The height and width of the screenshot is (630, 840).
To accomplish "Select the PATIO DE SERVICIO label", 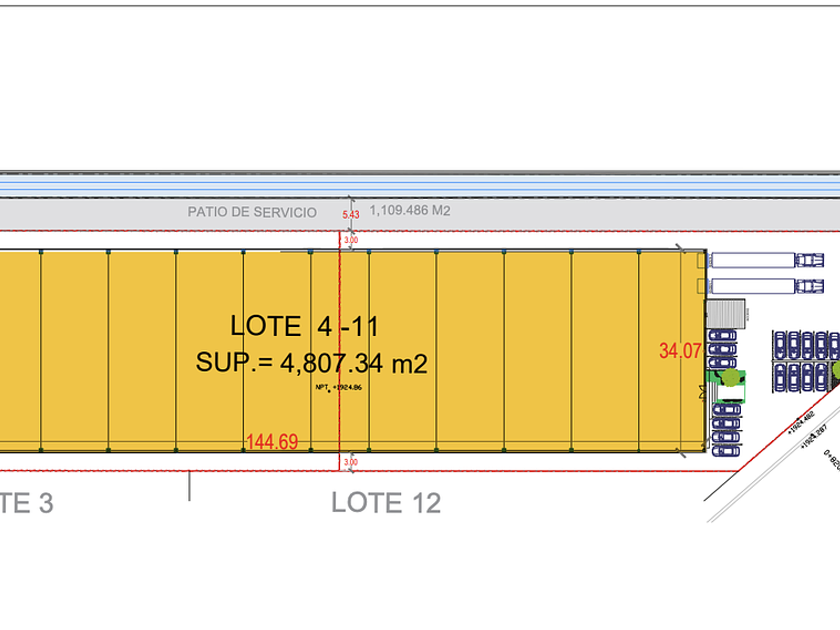I will pos(252,212).
